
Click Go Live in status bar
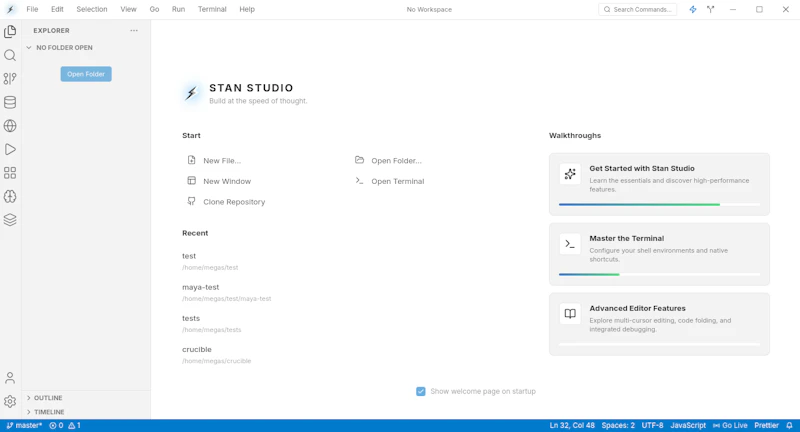[730, 425]
